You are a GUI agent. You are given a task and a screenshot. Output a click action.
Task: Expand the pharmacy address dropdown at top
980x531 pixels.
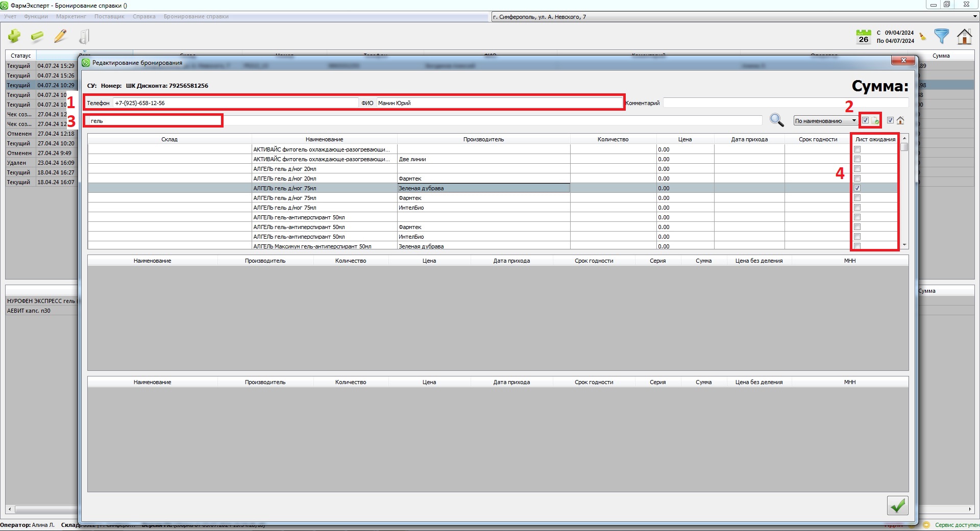pyautogui.click(x=974, y=17)
